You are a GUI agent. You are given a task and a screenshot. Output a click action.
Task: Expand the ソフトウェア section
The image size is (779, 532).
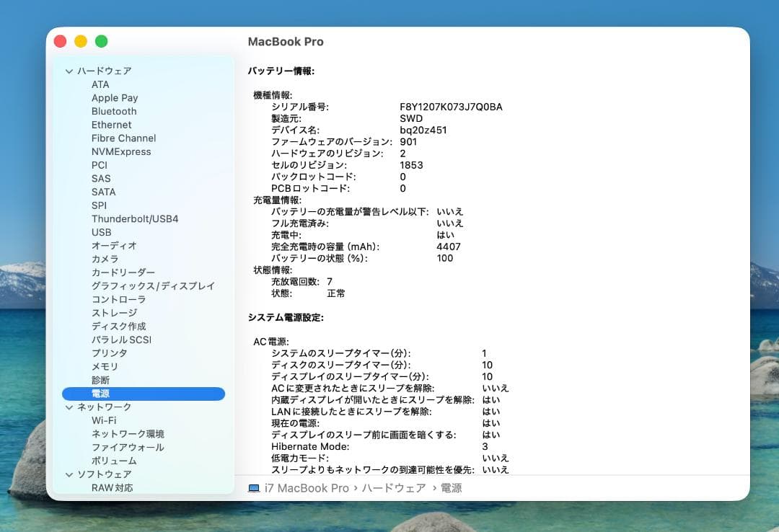69,474
